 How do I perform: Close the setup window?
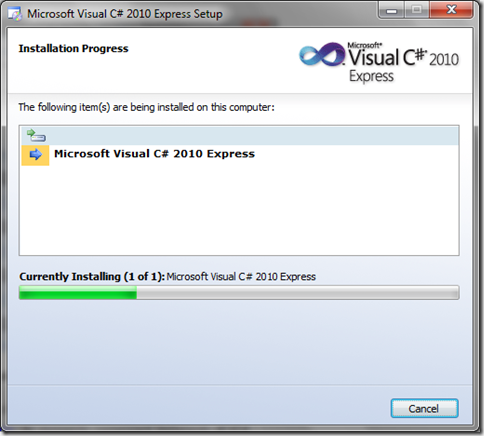[x=451, y=10]
